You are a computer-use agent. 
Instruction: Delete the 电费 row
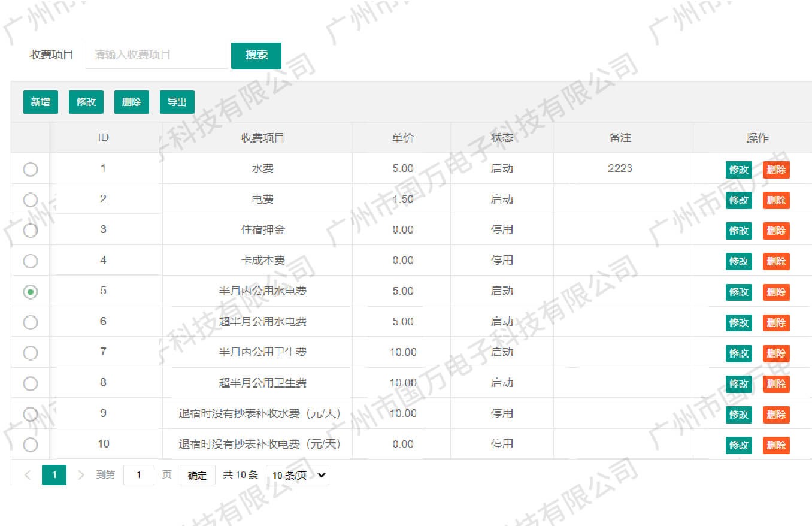(776, 200)
